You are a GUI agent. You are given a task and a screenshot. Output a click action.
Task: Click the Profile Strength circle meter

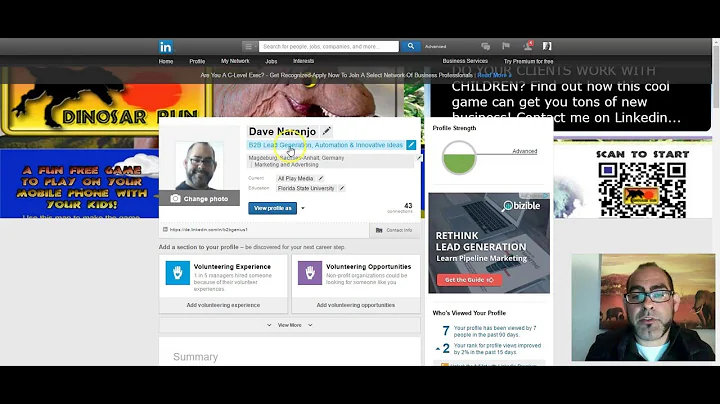[459, 157]
